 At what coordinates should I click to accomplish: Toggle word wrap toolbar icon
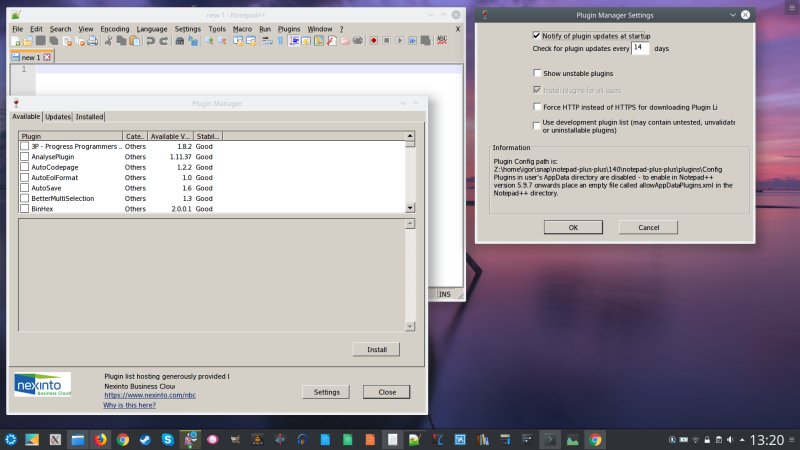tap(267, 41)
